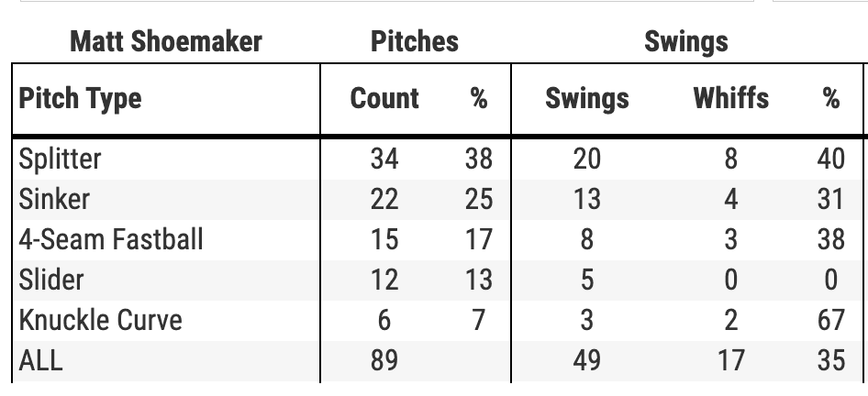The image size is (868, 396).
Task: Click the Pitch Type column header
Action: 81,99
